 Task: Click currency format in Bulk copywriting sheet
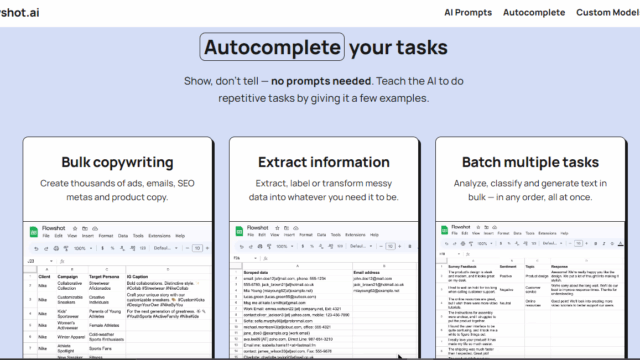[x=102, y=248]
